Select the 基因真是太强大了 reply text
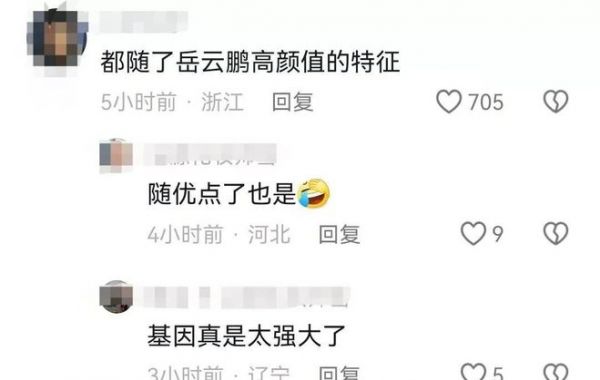The height and width of the screenshot is (380, 600). [x=247, y=336]
